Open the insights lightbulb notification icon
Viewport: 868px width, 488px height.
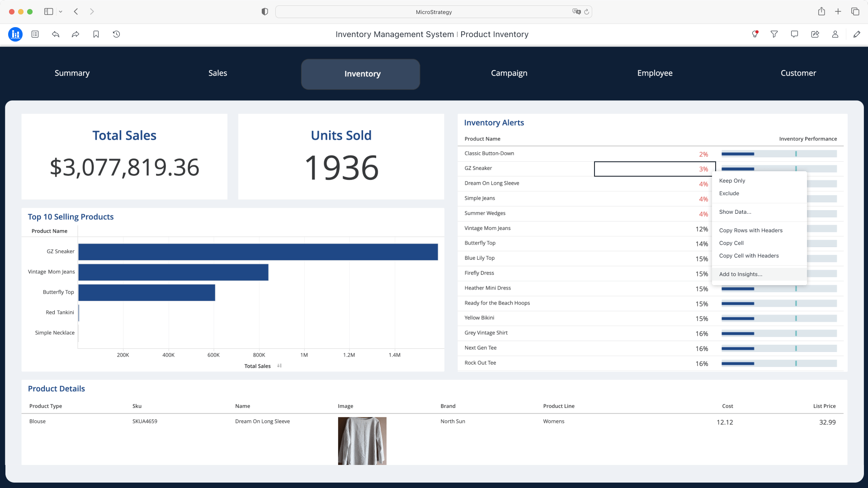(755, 34)
